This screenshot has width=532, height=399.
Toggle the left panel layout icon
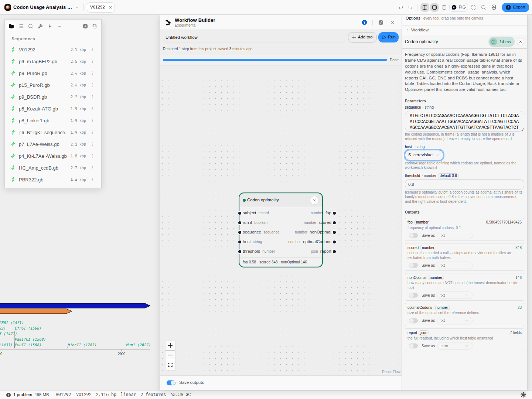(x=425, y=7)
